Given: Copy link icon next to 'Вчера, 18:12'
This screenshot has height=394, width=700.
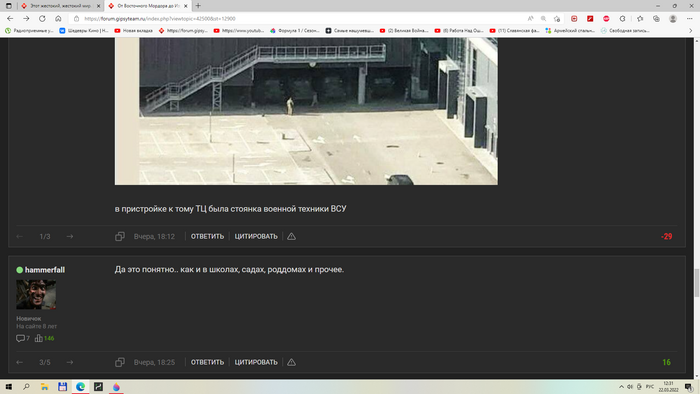Looking at the screenshot, I should (x=120, y=236).
